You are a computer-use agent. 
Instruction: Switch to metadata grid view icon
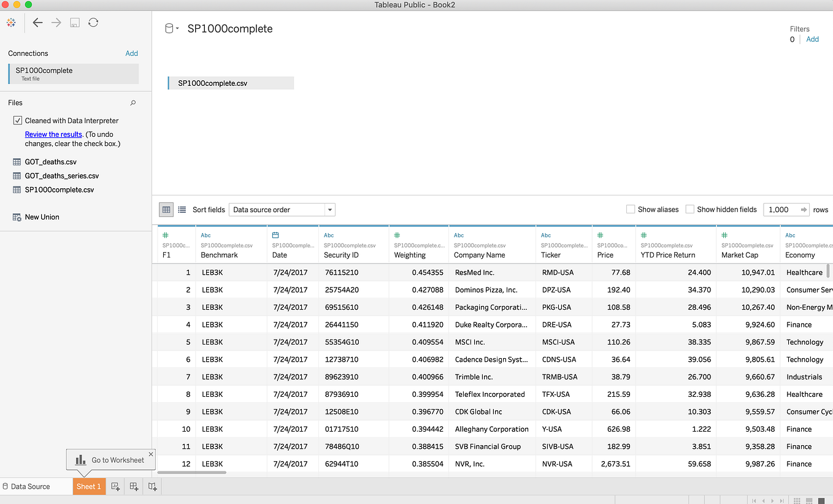point(182,209)
